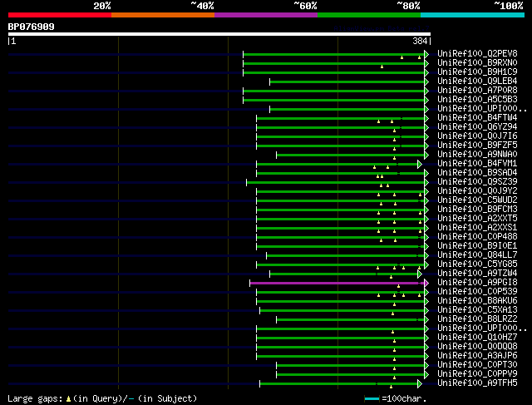
Task: Select UniRef100_C0PPV9 subject label
Action: tap(477, 374)
